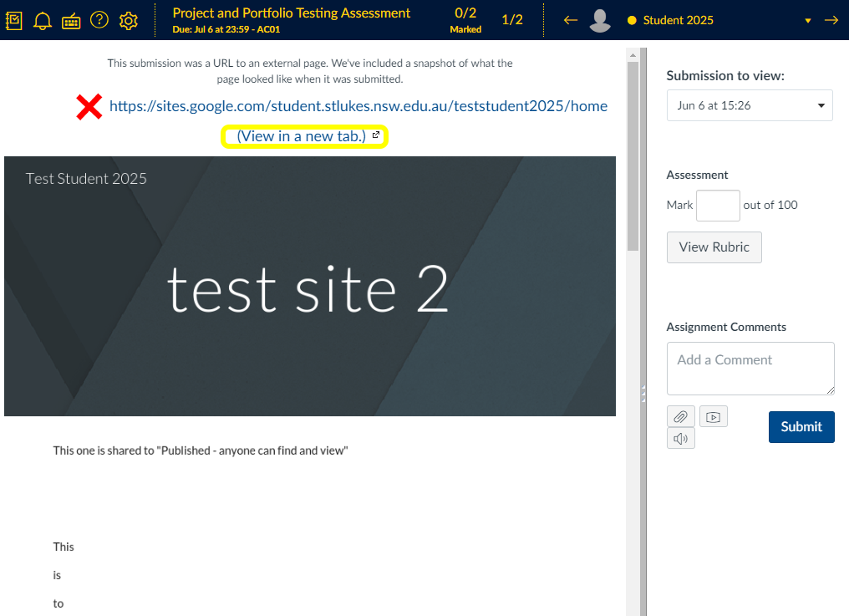Open the help question mark icon
849x616 pixels.
click(x=99, y=20)
